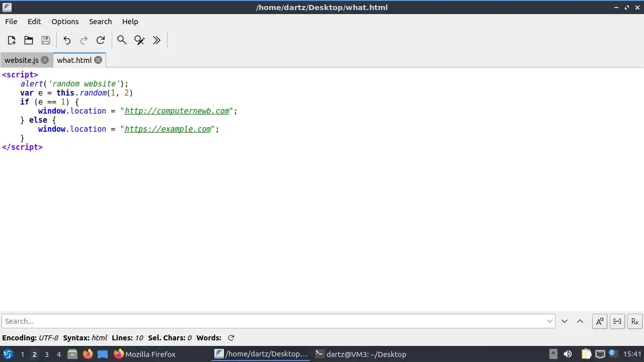Click the Find magnifier icon in the toolbar
Viewport: 644px width, 362px height.
122,40
